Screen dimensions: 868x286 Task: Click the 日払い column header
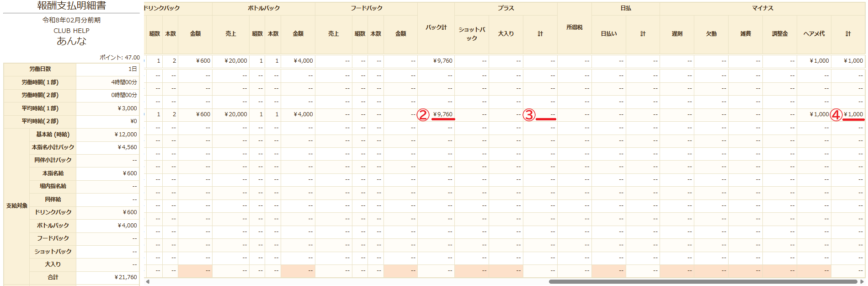pyautogui.click(x=608, y=34)
